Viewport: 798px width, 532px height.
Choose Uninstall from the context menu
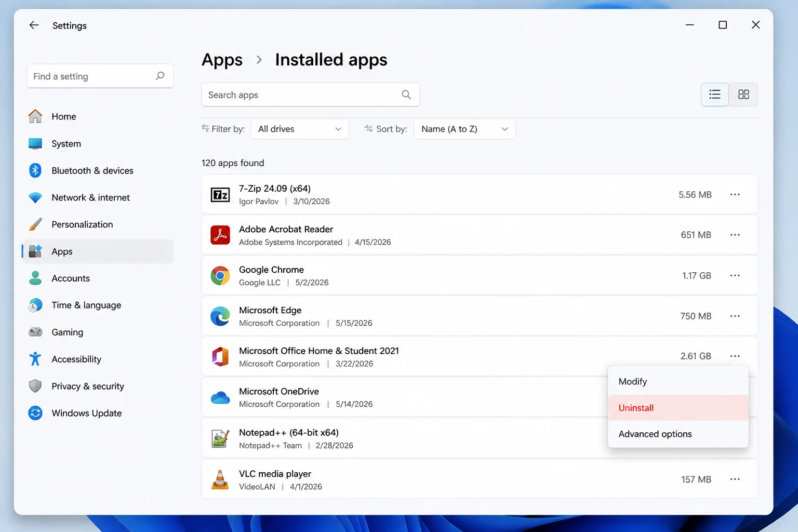click(678, 408)
